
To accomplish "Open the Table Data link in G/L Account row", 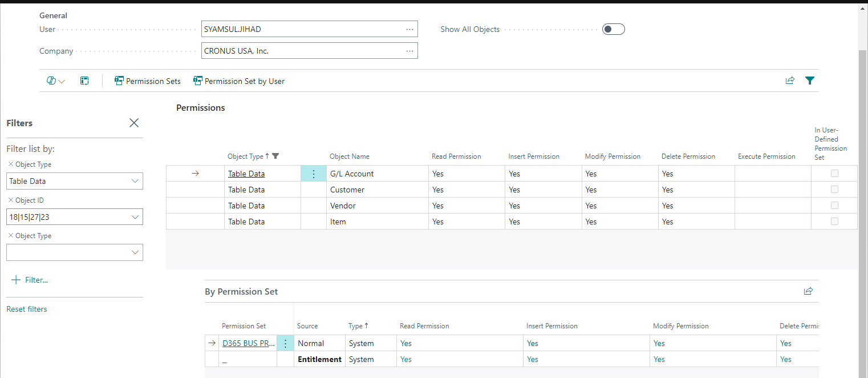I will coord(246,174).
